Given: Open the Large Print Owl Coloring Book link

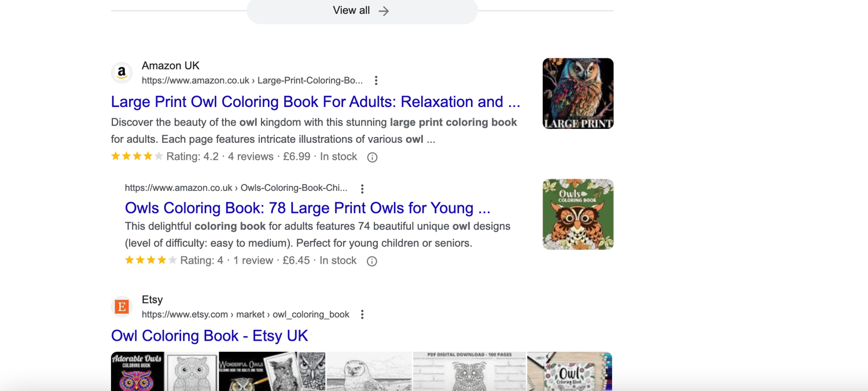Looking at the screenshot, I should pos(315,102).
